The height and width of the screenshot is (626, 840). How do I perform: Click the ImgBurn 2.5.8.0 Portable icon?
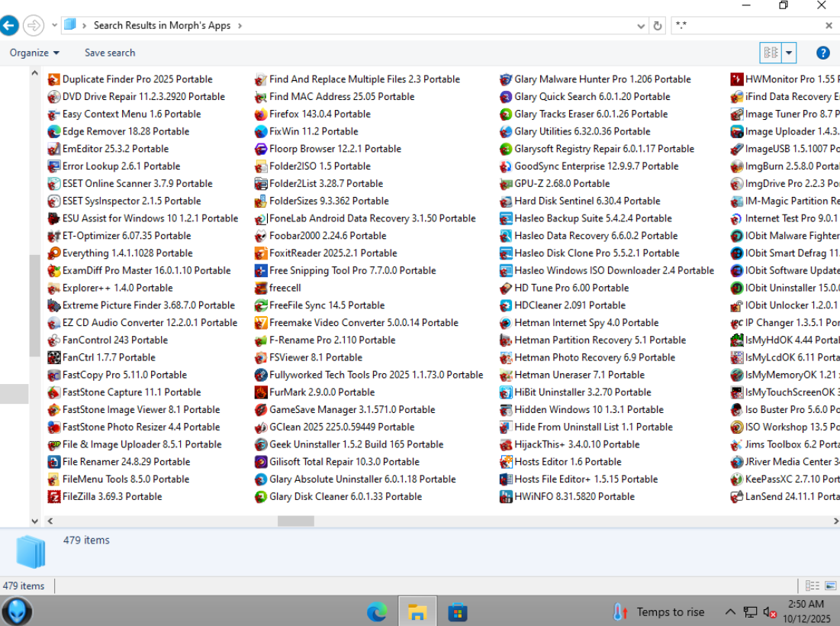tap(736, 166)
